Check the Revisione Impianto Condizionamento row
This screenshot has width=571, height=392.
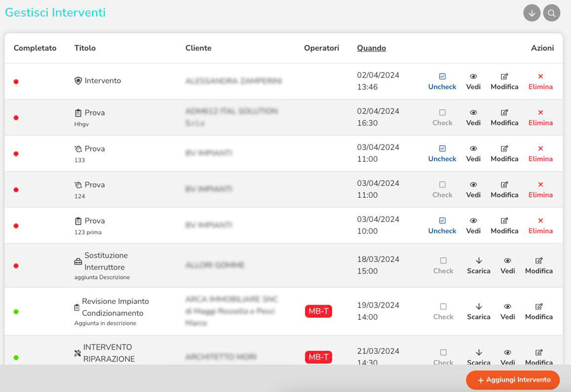point(443,311)
